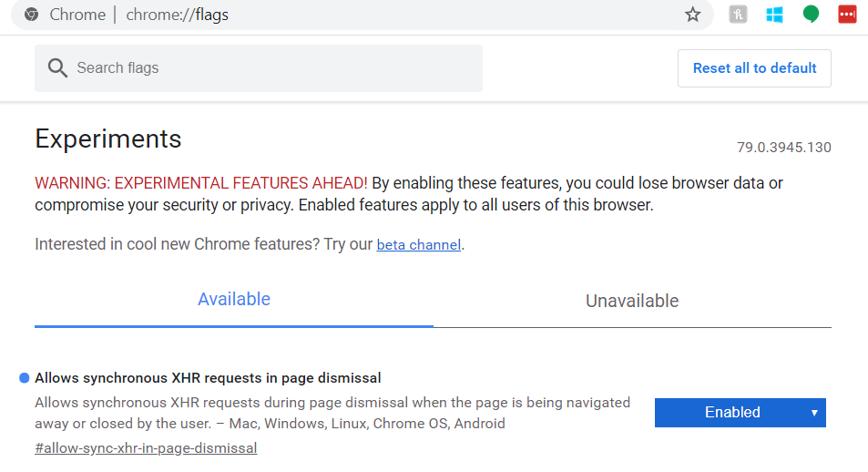
Task: Click the bookmark star in address bar
Action: click(693, 15)
